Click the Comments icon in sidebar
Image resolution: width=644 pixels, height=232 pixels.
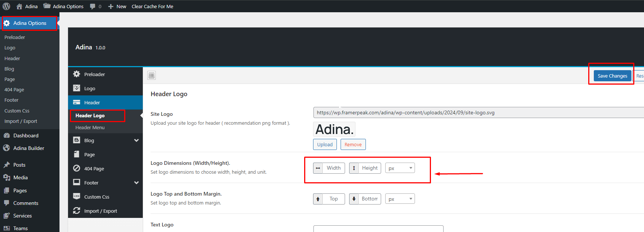(x=7, y=203)
